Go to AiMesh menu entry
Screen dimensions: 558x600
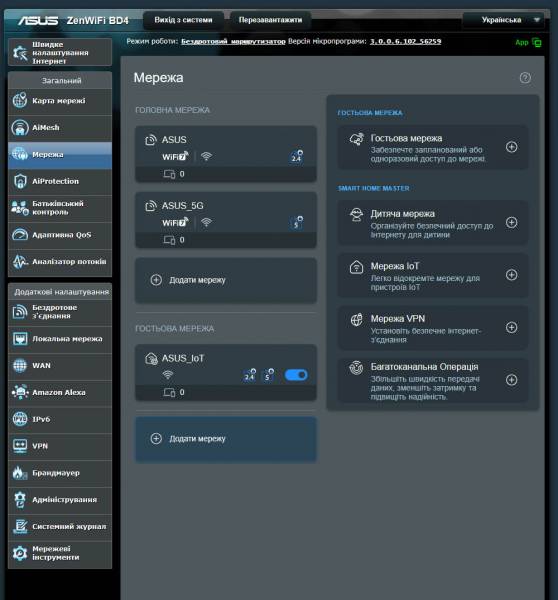(60, 128)
